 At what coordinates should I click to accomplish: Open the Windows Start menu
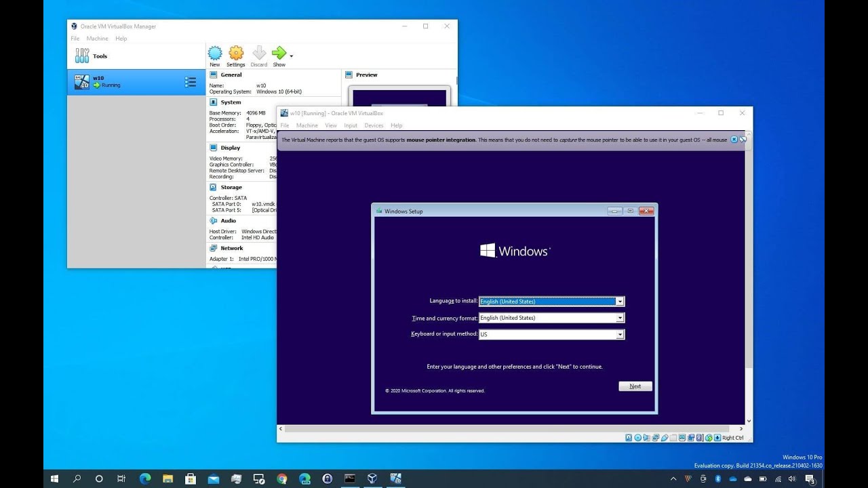tap(54, 479)
